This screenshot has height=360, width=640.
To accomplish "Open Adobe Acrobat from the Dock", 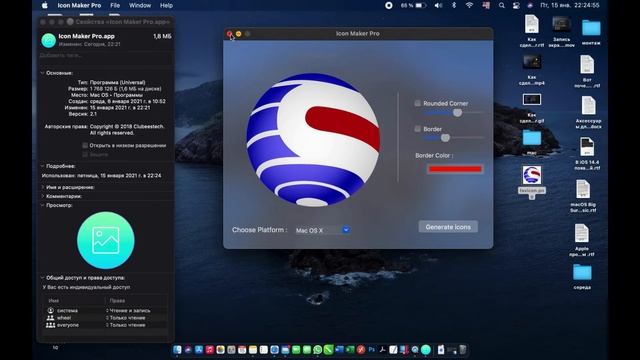I will tap(382, 349).
